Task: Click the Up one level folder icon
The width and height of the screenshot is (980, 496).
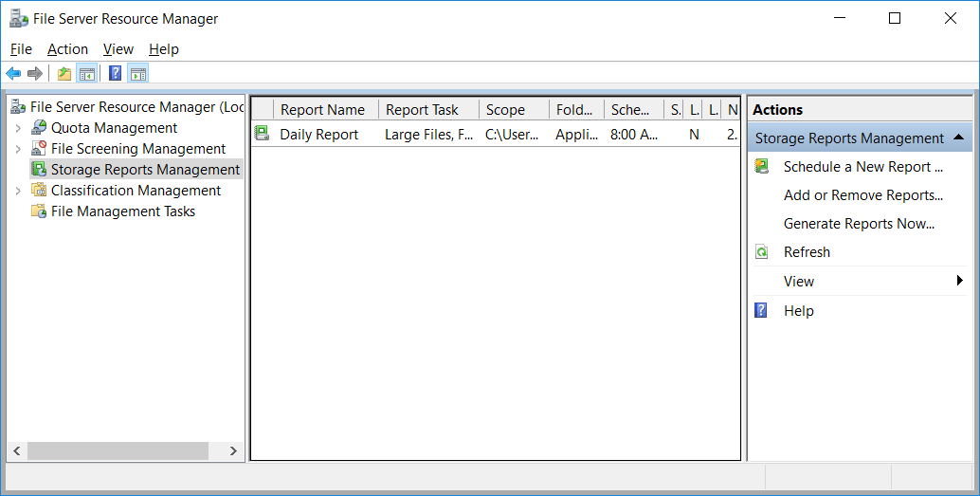Action: [x=64, y=74]
